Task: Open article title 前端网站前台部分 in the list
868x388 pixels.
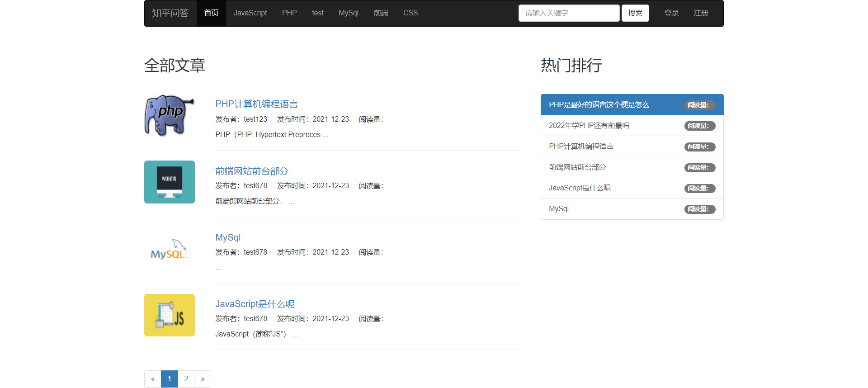Action: click(x=252, y=171)
